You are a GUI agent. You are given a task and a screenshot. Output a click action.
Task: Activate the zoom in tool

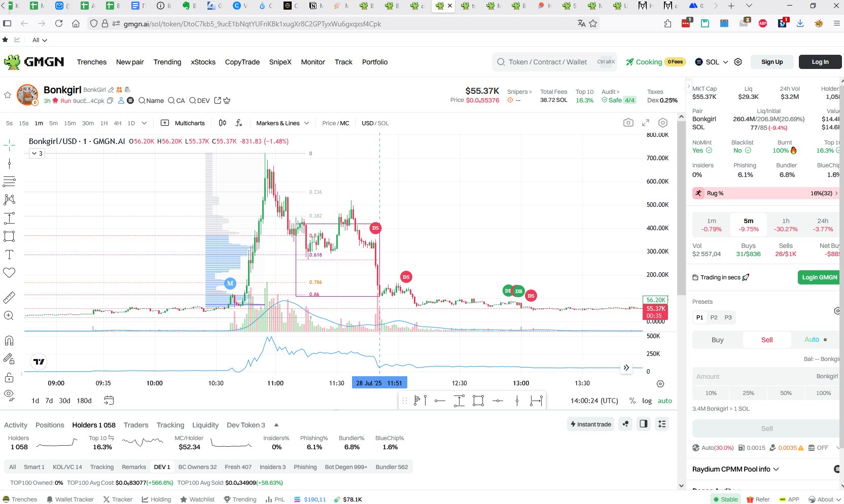pyautogui.click(x=9, y=315)
